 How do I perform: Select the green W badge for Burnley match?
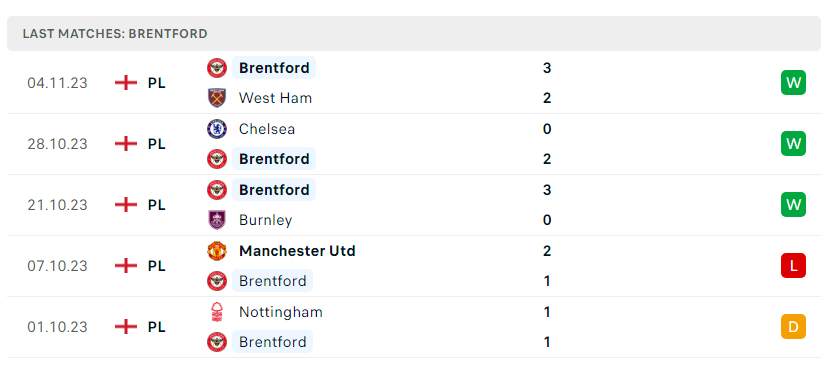793,205
